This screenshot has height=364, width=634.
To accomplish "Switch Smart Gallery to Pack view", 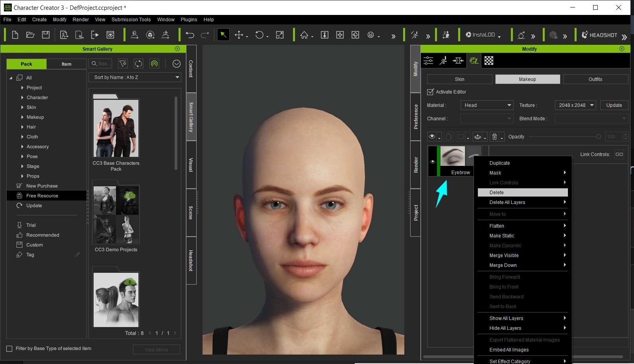I will 27,64.
